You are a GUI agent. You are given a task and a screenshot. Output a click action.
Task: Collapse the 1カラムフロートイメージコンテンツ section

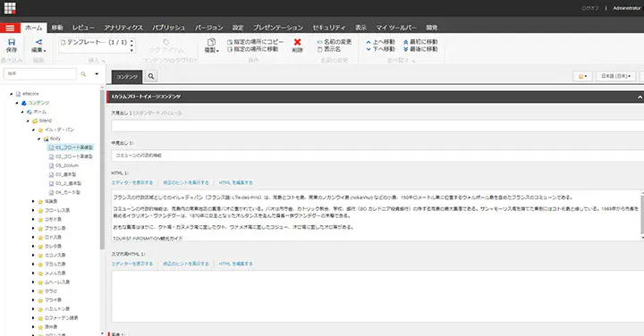(640, 97)
